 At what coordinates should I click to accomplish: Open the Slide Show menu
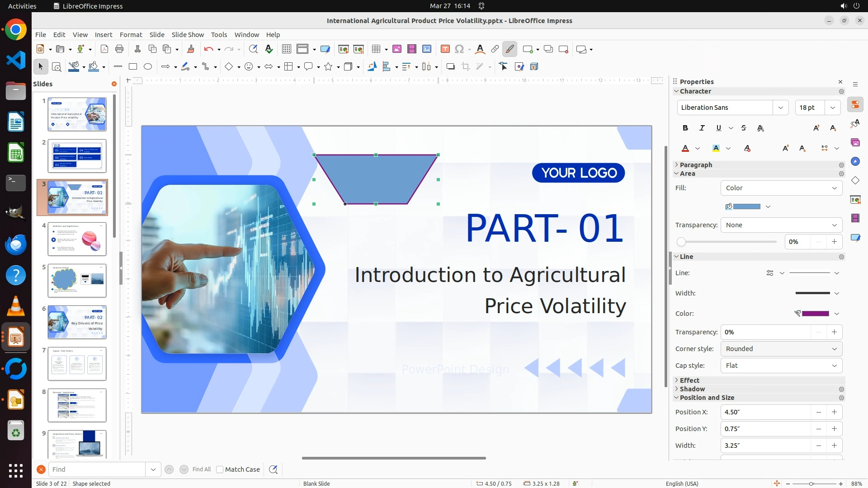pyautogui.click(x=188, y=35)
